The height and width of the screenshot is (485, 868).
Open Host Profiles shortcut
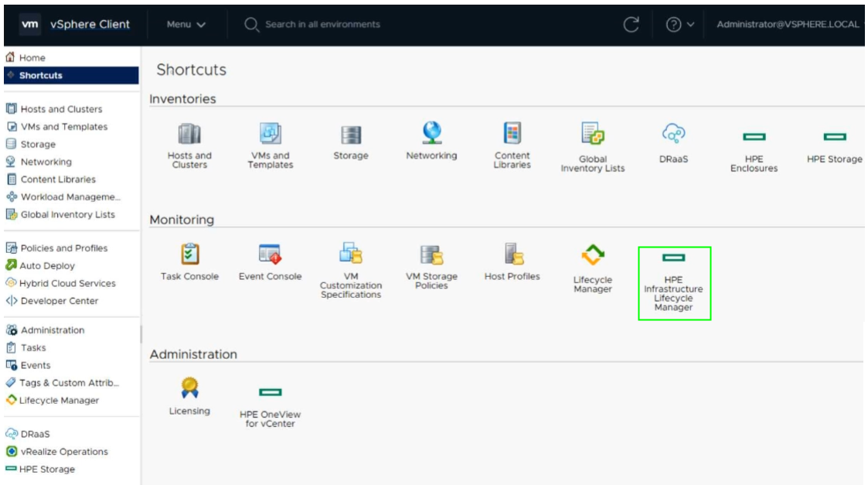(x=512, y=261)
